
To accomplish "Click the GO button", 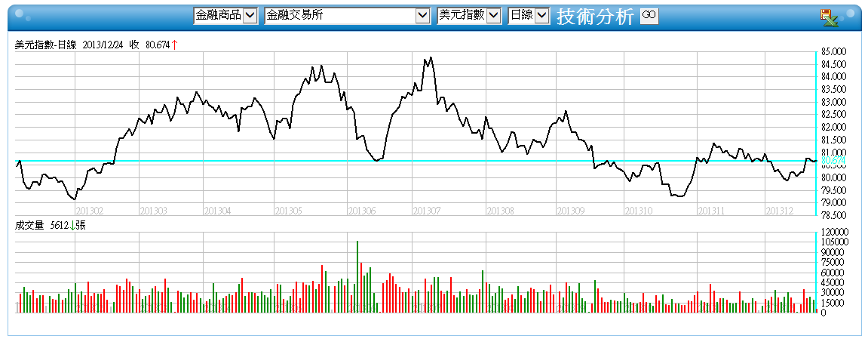I will click(x=649, y=16).
